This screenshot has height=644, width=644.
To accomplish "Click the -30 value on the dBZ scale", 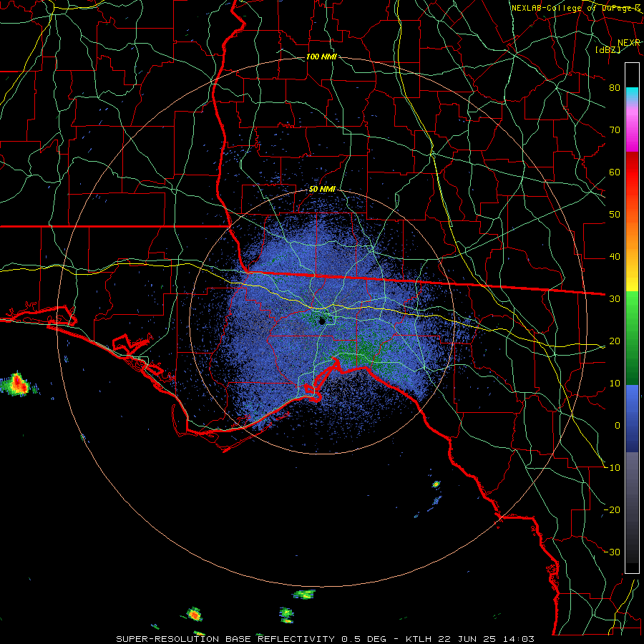I will click(x=613, y=552).
